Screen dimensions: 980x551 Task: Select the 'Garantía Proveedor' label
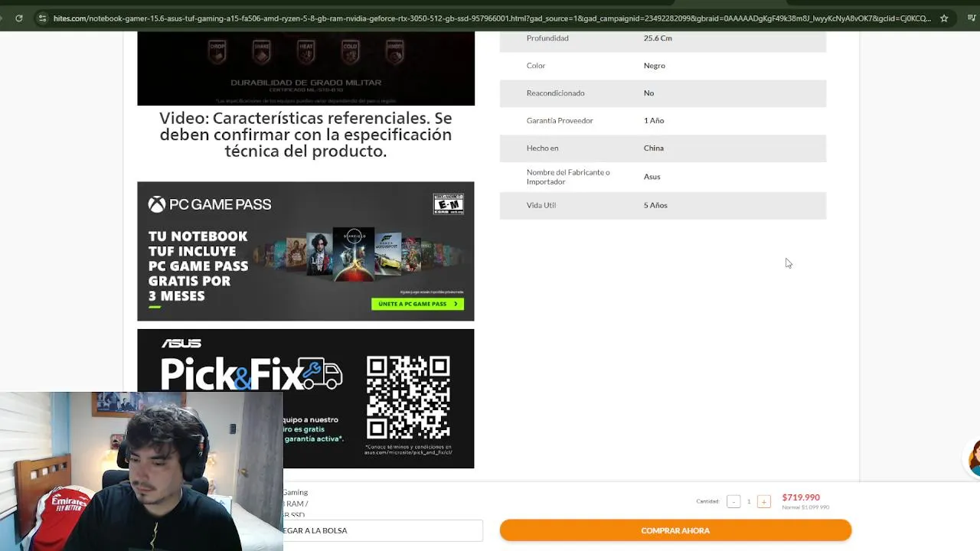560,120
